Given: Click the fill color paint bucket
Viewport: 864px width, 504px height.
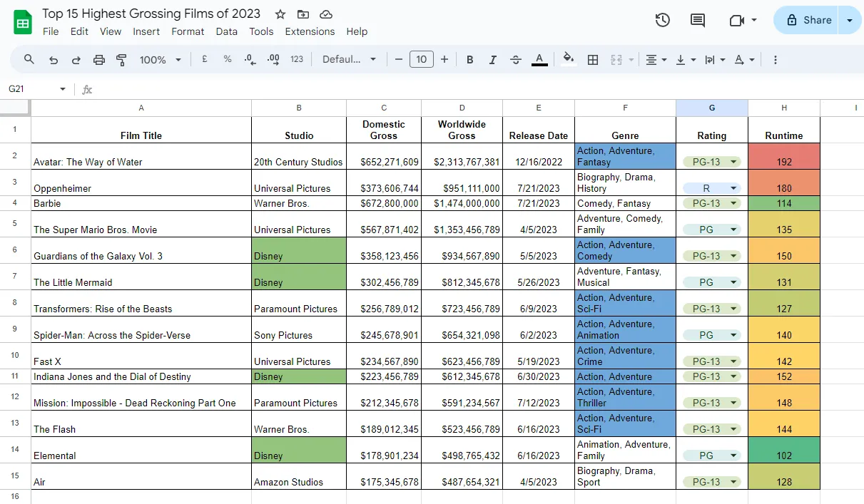Looking at the screenshot, I should [x=569, y=59].
